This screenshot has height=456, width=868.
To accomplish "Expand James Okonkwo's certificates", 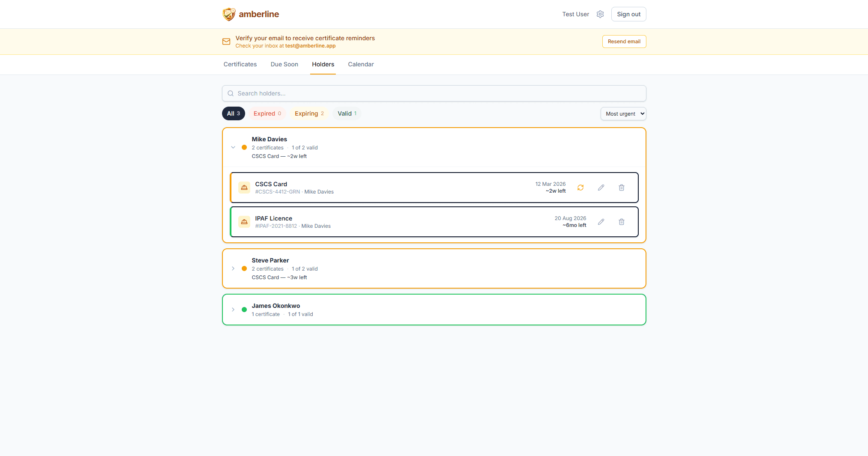I will [x=233, y=310].
